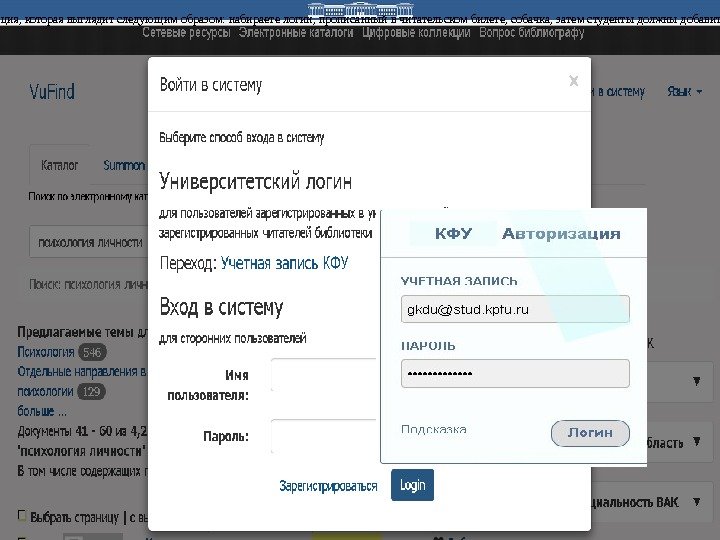The width and height of the screenshot is (720, 540).
Task: Open Отдельные направления в психологии link
Action: (x=82, y=381)
